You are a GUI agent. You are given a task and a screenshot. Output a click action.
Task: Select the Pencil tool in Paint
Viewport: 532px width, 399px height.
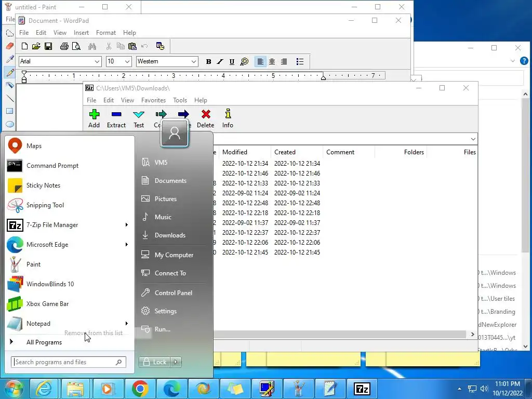[x=10, y=72]
